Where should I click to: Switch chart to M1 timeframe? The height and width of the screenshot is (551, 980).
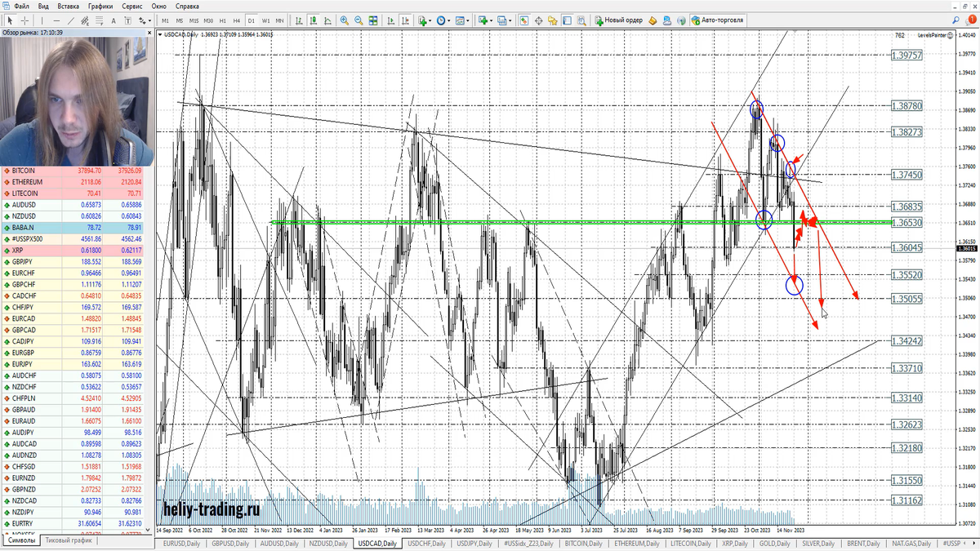tap(165, 20)
